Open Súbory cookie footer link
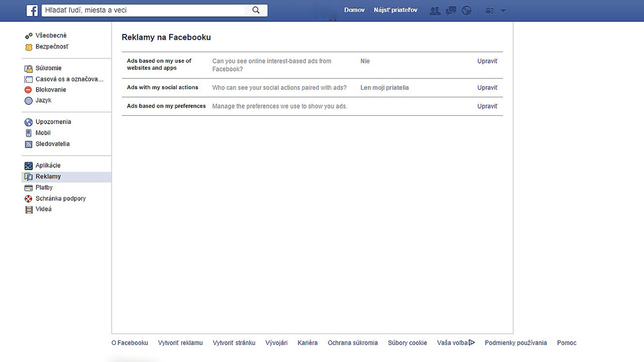The height and width of the screenshot is (362, 644). (407, 343)
